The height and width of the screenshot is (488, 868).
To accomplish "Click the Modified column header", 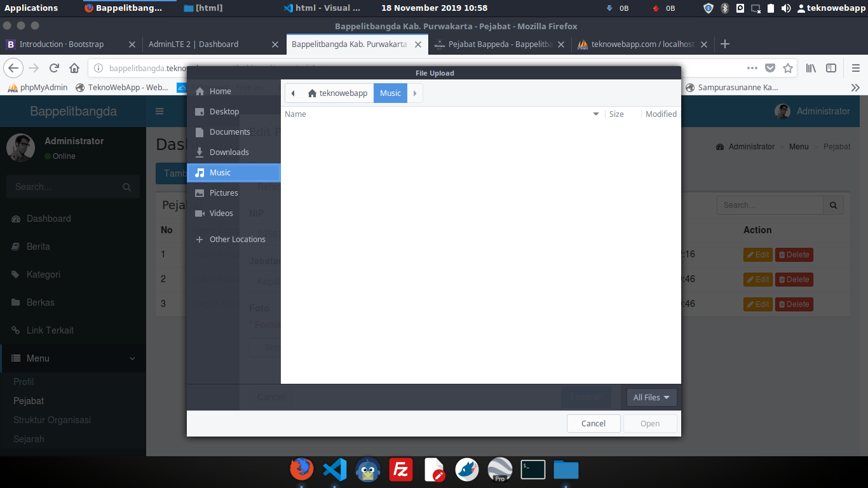I will click(661, 114).
